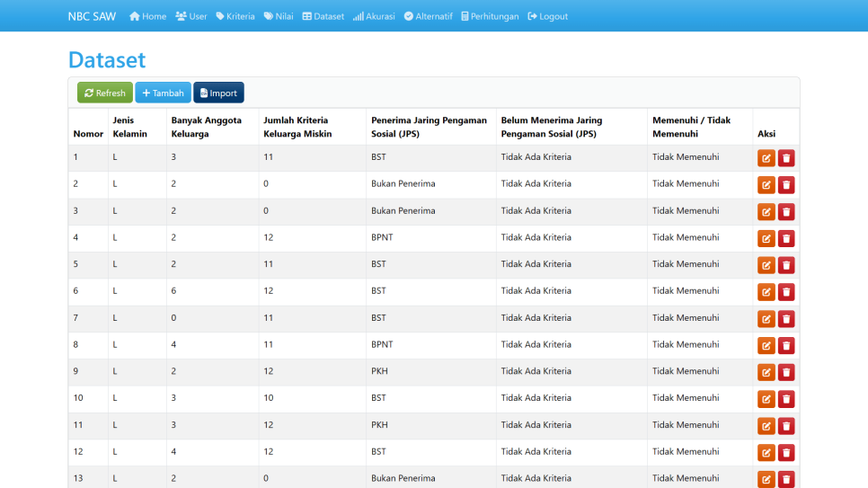Edit row 4 with the pencil icon
868x488 pixels.
tap(766, 238)
